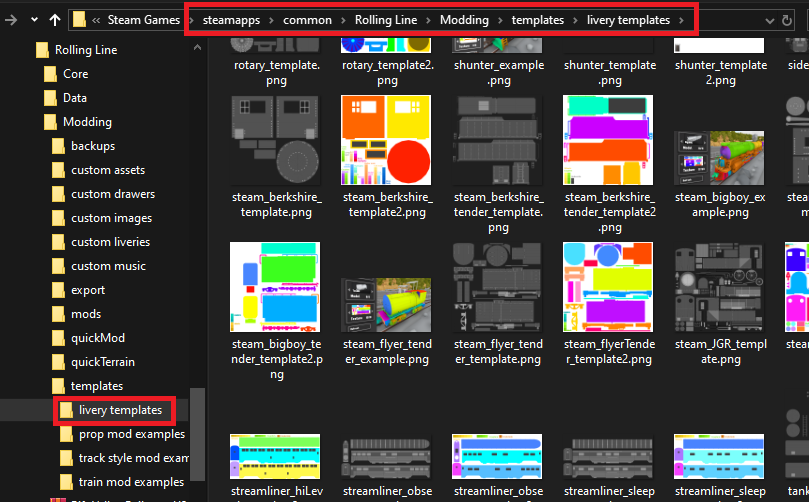809x502 pixels.
Task: Select streamliner_hiLev file thumbnail
Action: click(x=275, y=456)
